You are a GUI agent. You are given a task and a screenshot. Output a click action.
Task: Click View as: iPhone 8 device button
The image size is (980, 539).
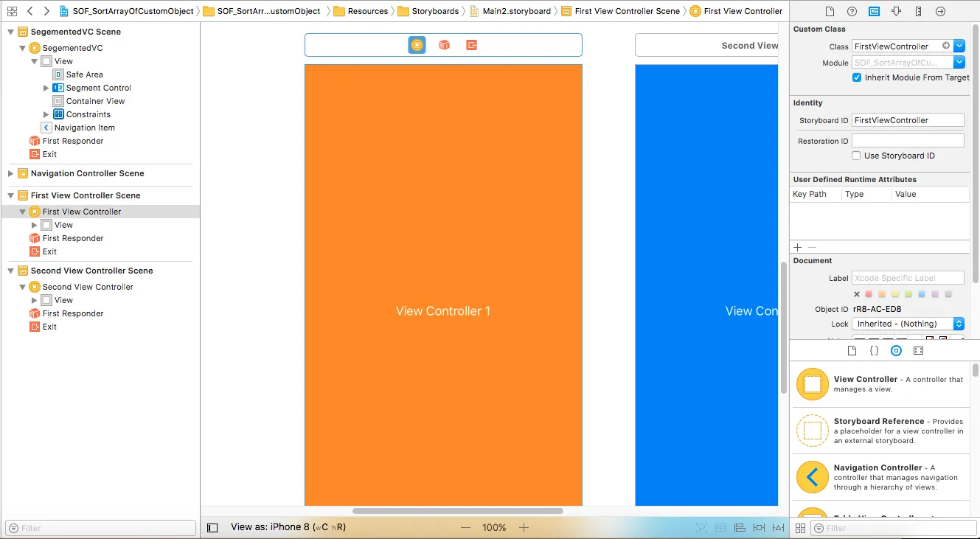coord(288,527)
